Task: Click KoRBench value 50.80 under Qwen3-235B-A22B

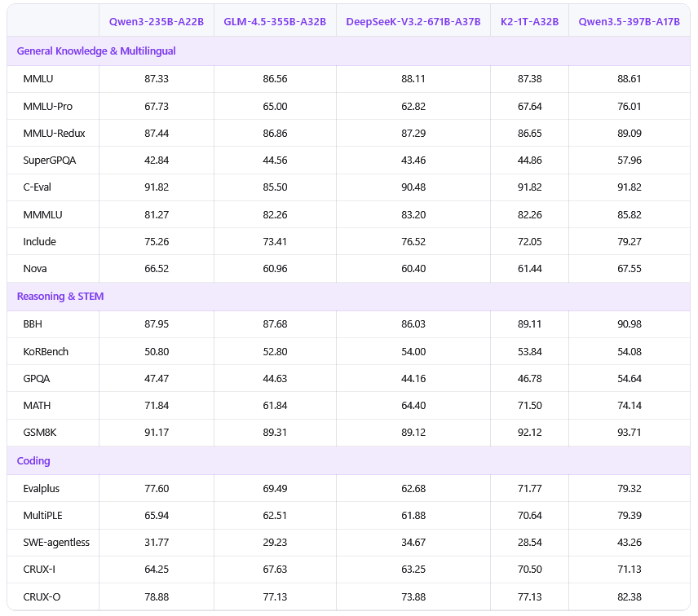Action: pos(157,351)
